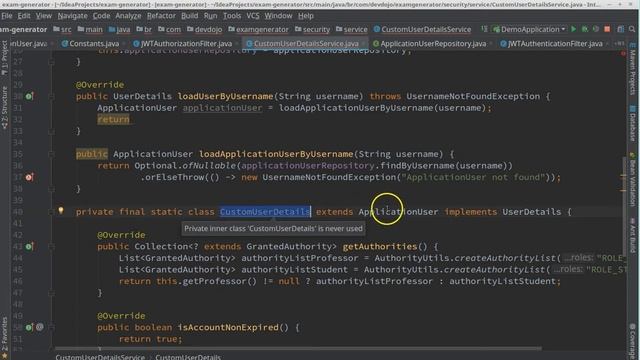Screen dimensions: 640x360
Task: Open the VCS menu
Action: pyautogui.click(x=253, y=16)
